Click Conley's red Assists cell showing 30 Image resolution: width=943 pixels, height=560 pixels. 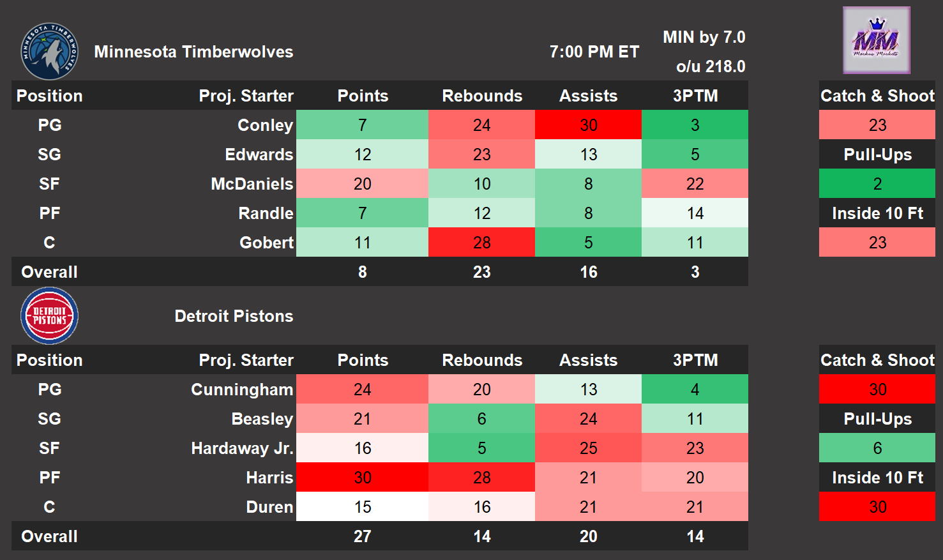tap(588, 125)
